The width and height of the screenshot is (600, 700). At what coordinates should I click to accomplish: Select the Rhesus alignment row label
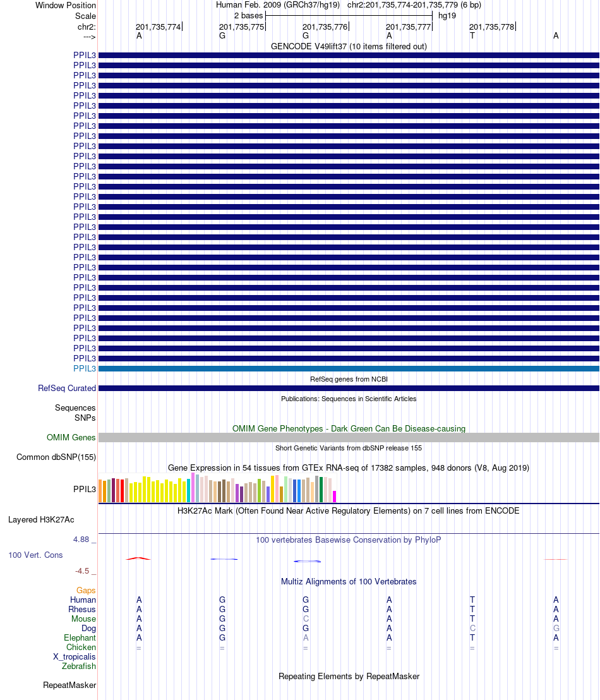pyautogui.click(x=81, y=610)
